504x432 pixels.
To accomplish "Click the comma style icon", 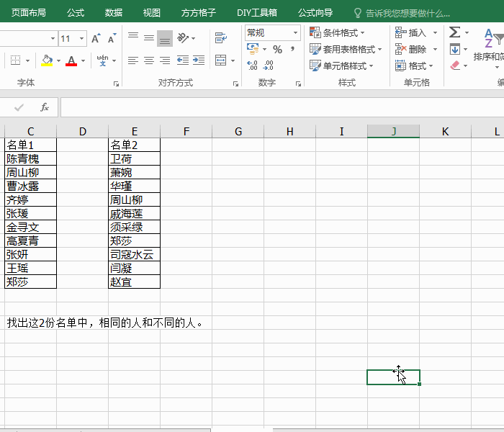I will pyautogui.click(x=292, y=50).
